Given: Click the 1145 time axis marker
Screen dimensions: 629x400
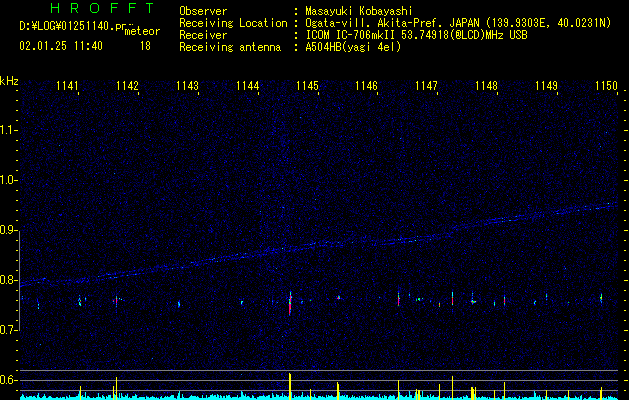Looking at the screenshot, I should click(x=307, y=86).
